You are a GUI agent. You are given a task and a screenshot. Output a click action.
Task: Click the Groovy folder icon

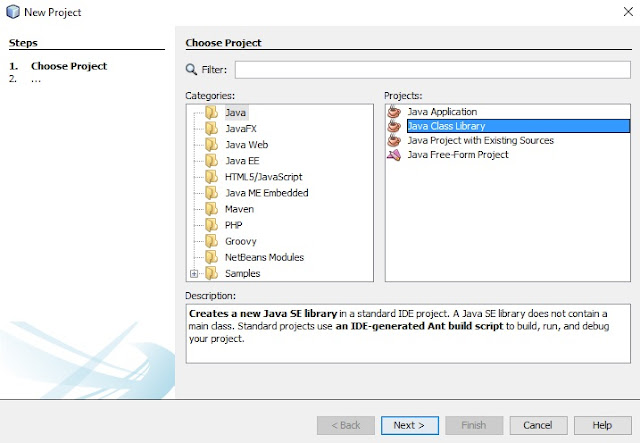coord(211,241)
